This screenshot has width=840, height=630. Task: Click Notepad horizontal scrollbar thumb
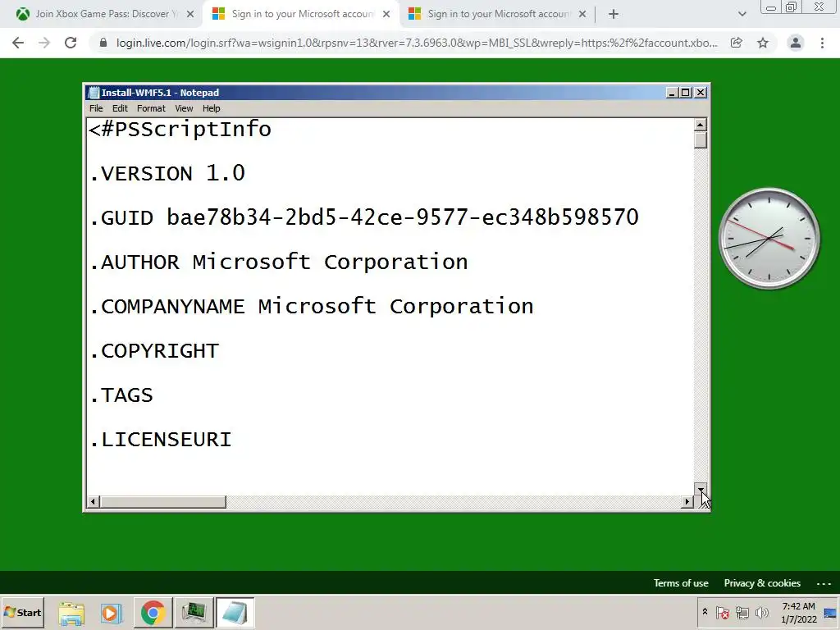tap(163, 502)
